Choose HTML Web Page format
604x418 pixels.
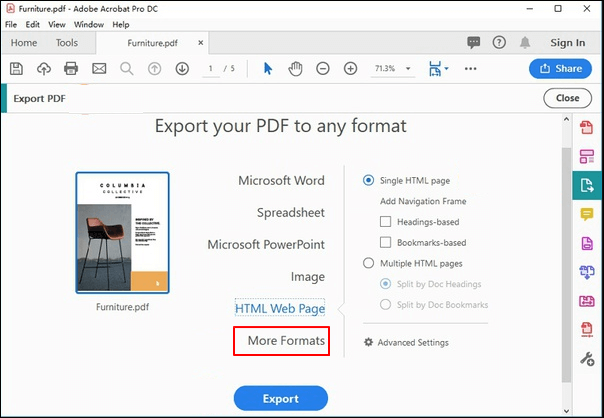click(x=280, y=308)
